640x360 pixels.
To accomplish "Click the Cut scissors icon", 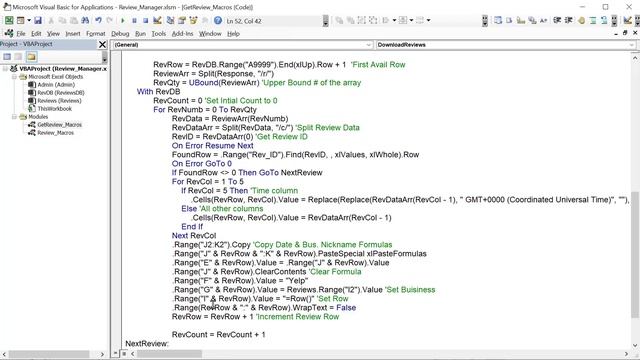I will (x=51, y=20).
